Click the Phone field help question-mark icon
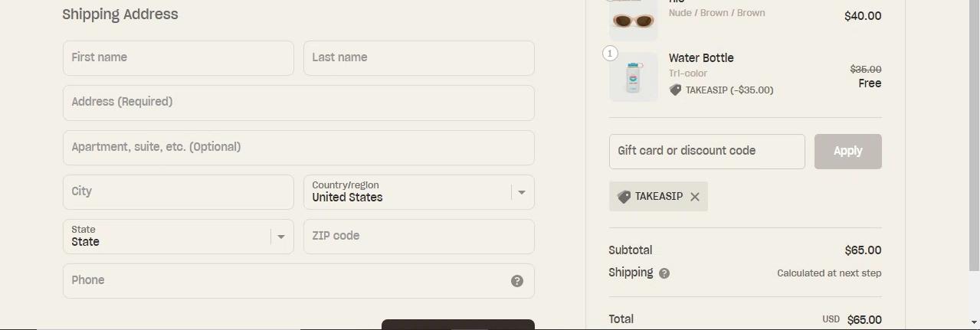Viewport: 980px width, 330px height. pyautogui.click(x=517, y=281)
